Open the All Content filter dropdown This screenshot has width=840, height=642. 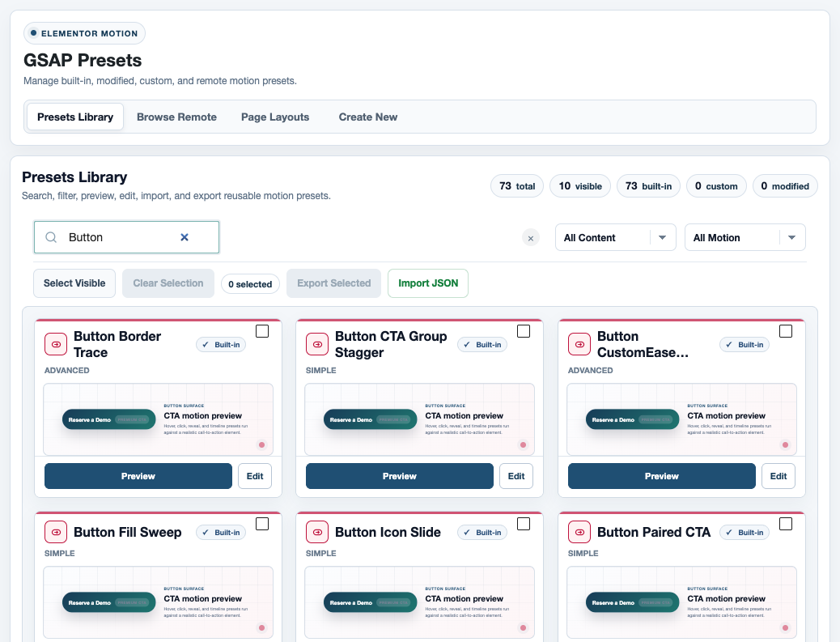coord(616,237)
